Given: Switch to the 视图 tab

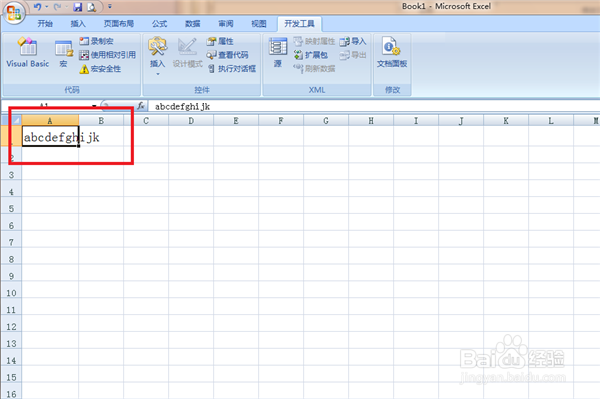Looking at the screenshot, I should tap(259, 24).
